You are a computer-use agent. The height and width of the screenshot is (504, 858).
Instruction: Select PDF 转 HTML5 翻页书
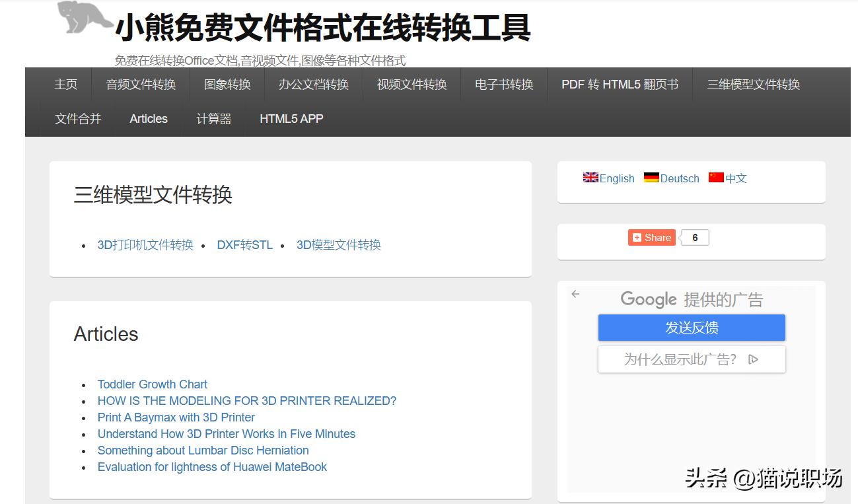[x=620, y=85]
